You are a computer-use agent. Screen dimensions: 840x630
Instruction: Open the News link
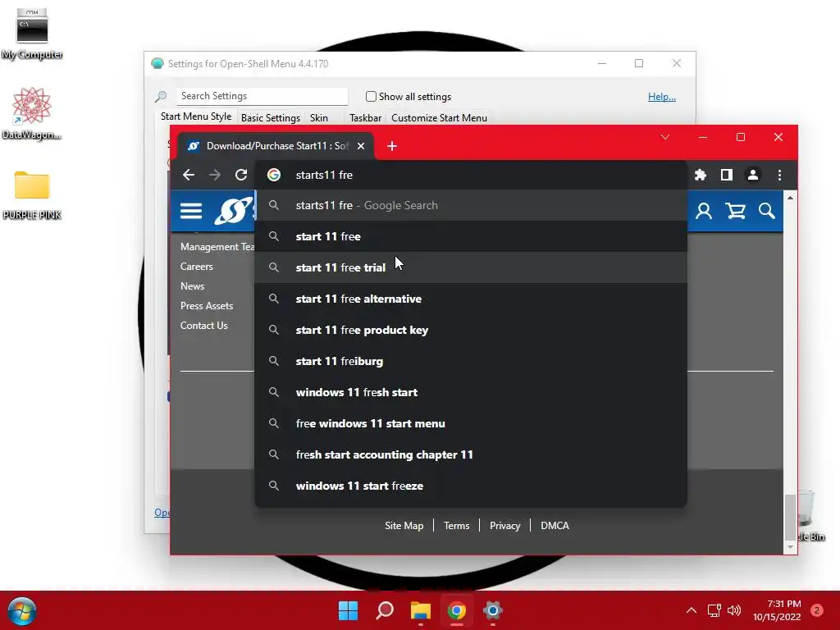(192, 286)
